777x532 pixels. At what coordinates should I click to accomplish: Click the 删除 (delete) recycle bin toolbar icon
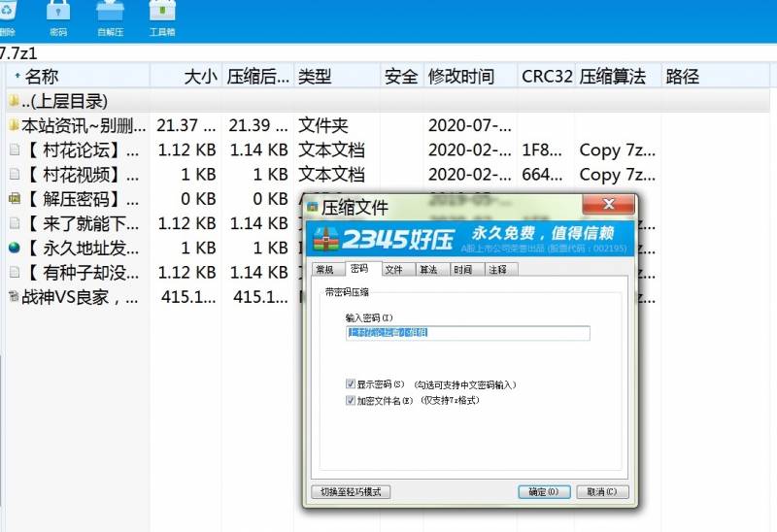pos(8,11)
